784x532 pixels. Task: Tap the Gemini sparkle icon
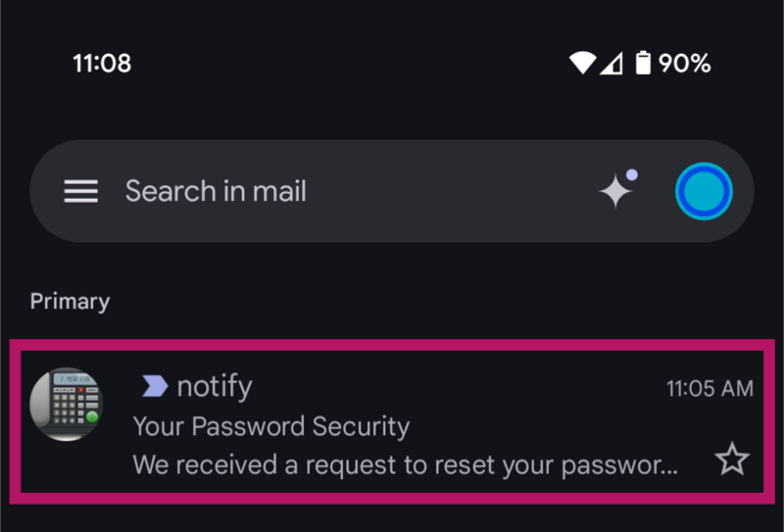pyautogui.click(x=617, y=190)
